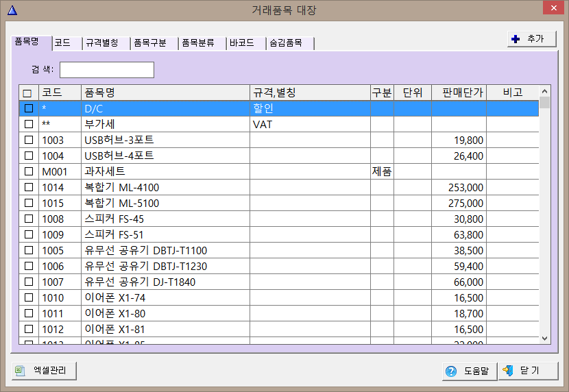Viewport: 569px width, 392px height.
Task: Click the question mark help icon
Action: point(450,371)
